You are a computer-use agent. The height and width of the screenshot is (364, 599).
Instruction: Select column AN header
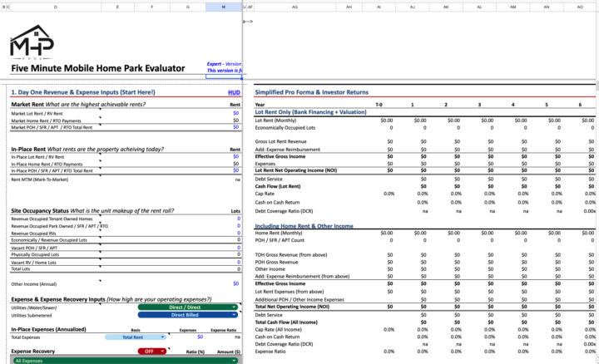pyautogui.click(x=547, y=7)
